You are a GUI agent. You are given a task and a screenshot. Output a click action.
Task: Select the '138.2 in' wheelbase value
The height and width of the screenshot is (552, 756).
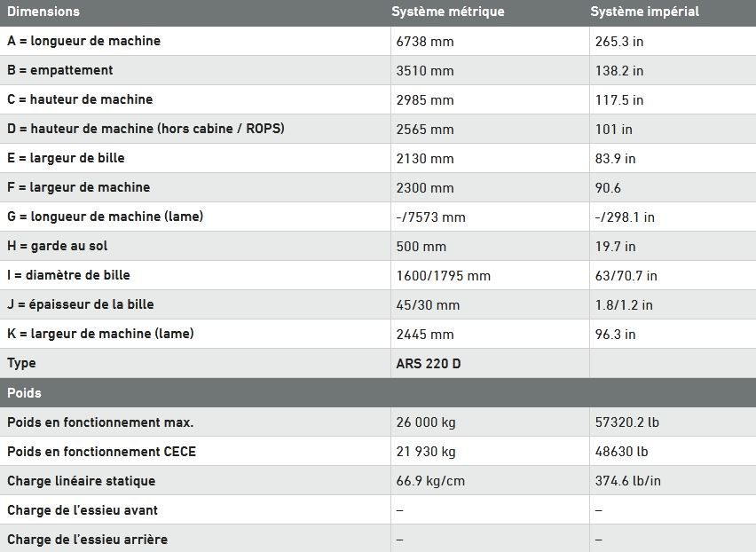619,70
